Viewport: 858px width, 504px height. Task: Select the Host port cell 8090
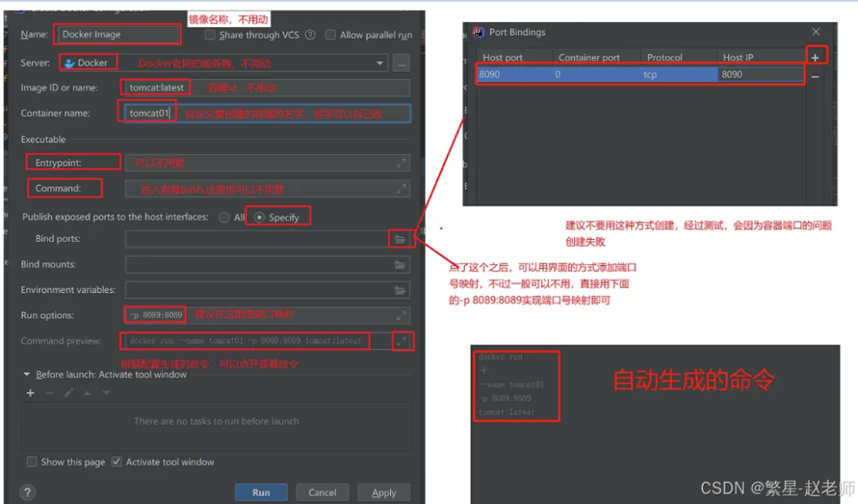tap(514, 75)
